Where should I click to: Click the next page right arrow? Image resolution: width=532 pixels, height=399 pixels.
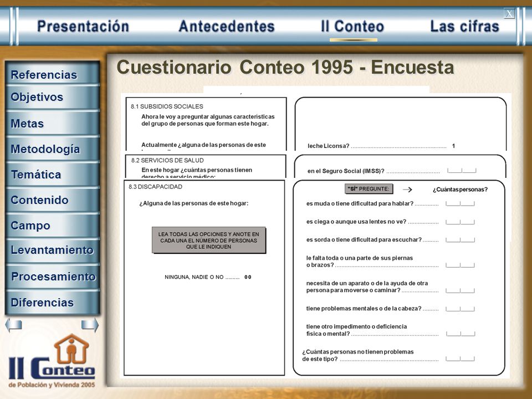[90, 325]
